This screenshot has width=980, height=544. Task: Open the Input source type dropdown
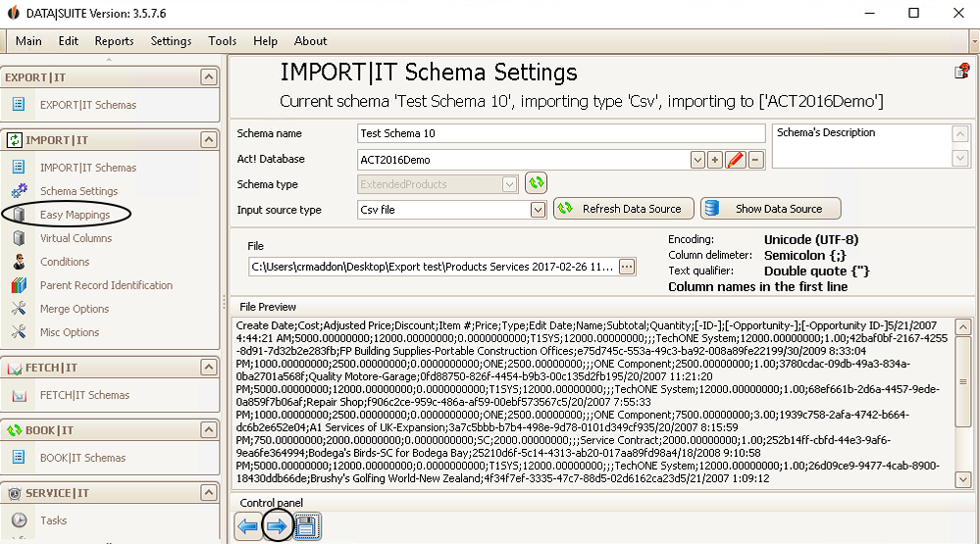pyautogui.click(x=538, y=210)
